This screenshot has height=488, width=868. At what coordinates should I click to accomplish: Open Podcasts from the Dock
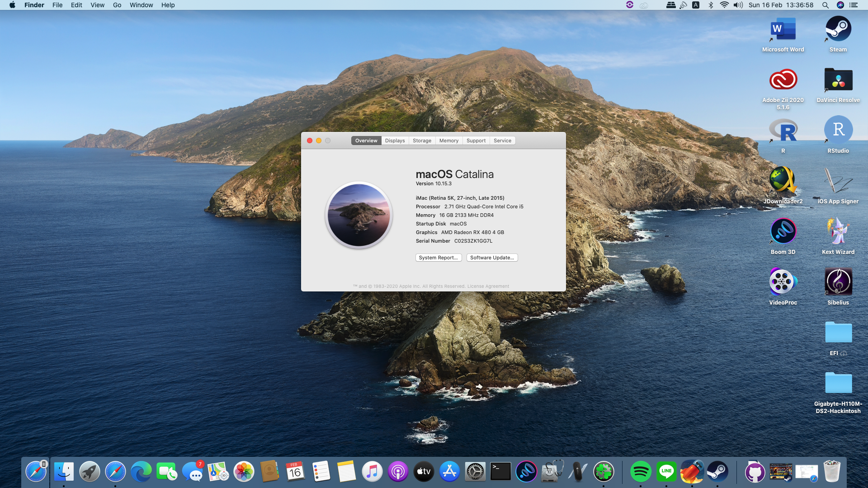[398, 472]
